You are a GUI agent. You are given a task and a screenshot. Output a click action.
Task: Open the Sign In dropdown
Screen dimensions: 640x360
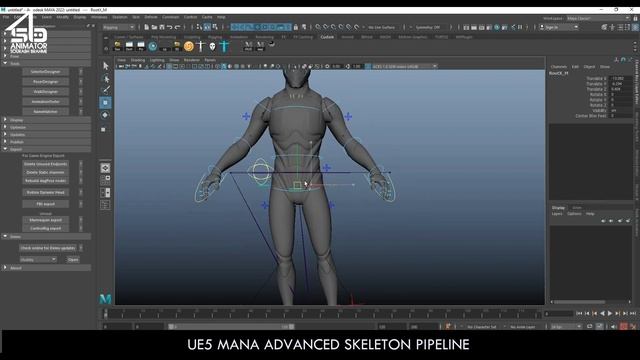[559, 27]
